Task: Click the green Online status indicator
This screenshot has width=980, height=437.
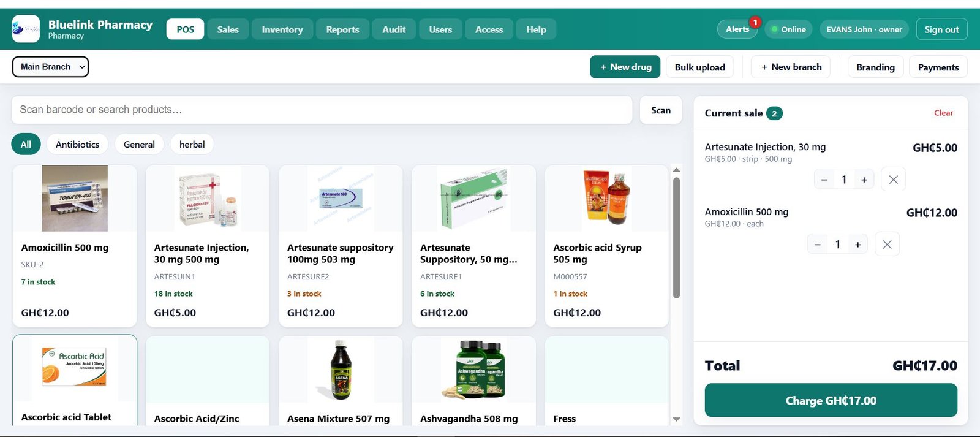Action: point(774,29)
